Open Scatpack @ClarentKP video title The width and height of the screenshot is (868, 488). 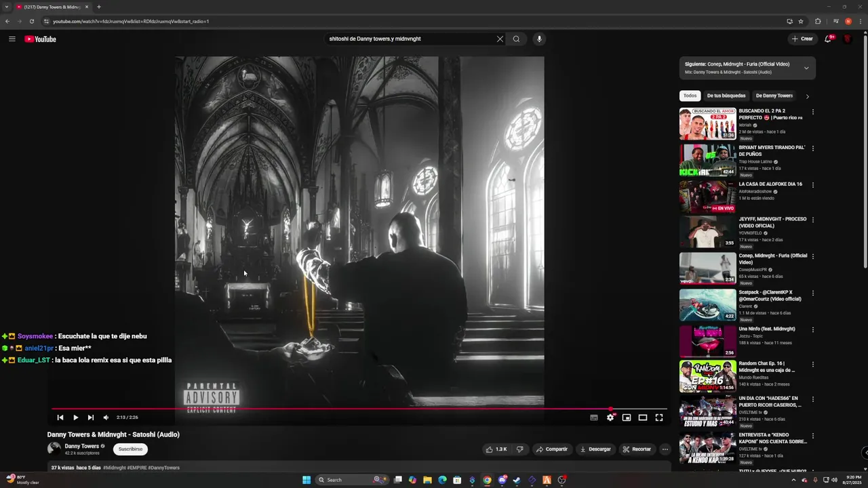tap(770, 296)
